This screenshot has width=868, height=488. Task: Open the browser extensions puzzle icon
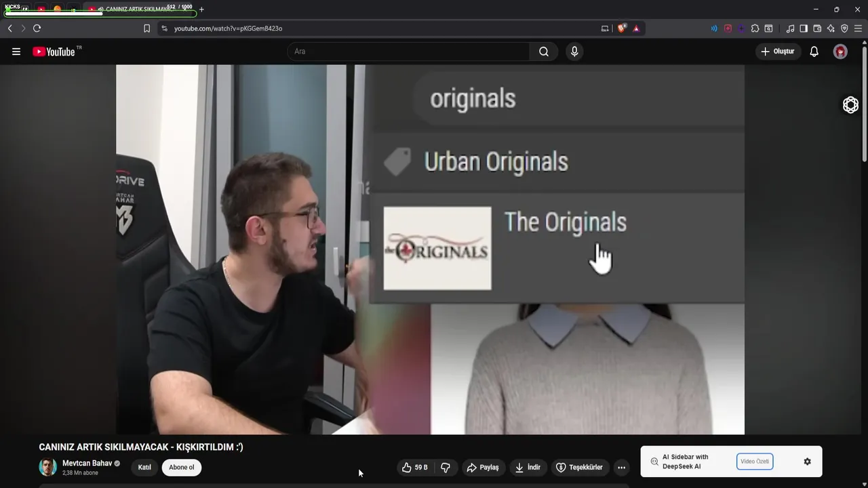[x=755, y=28]
